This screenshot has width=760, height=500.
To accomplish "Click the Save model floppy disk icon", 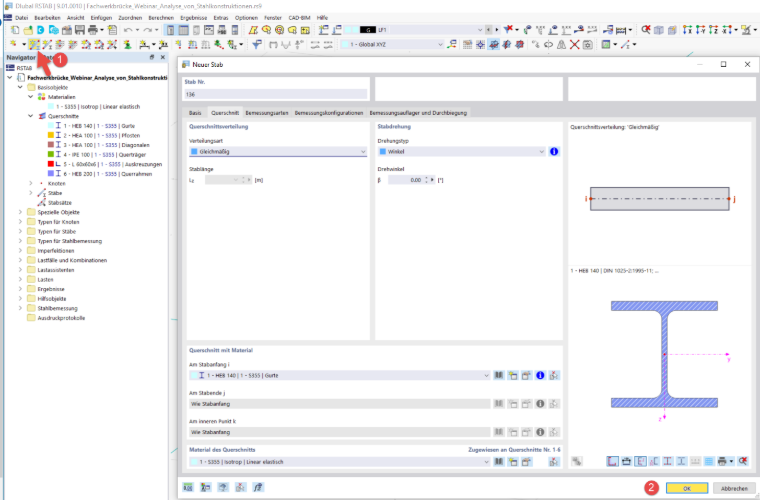I will click(x=80, y=30).
